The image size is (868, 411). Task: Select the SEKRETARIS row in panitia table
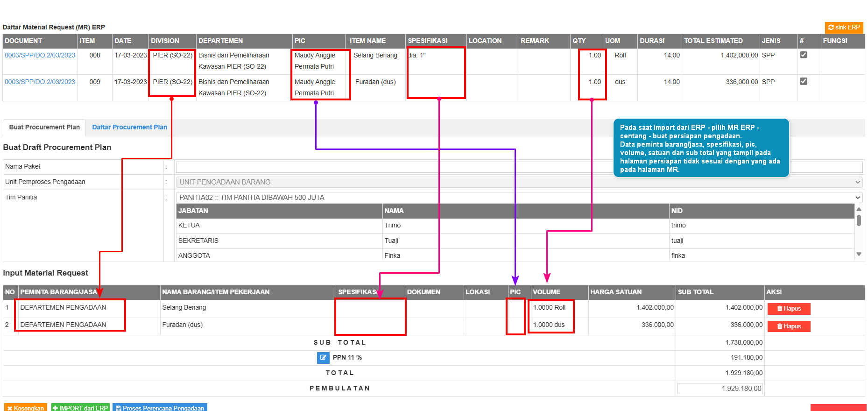tap(515, 241)
